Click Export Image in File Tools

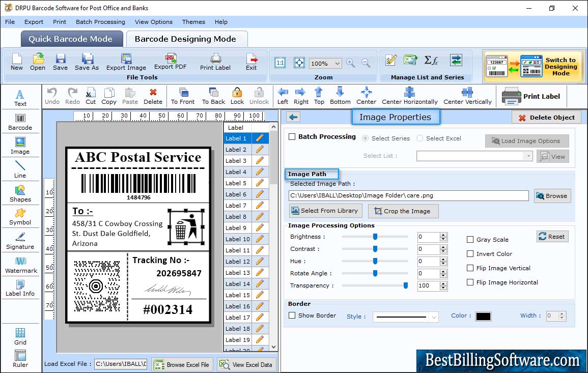(x=126, y=62)
